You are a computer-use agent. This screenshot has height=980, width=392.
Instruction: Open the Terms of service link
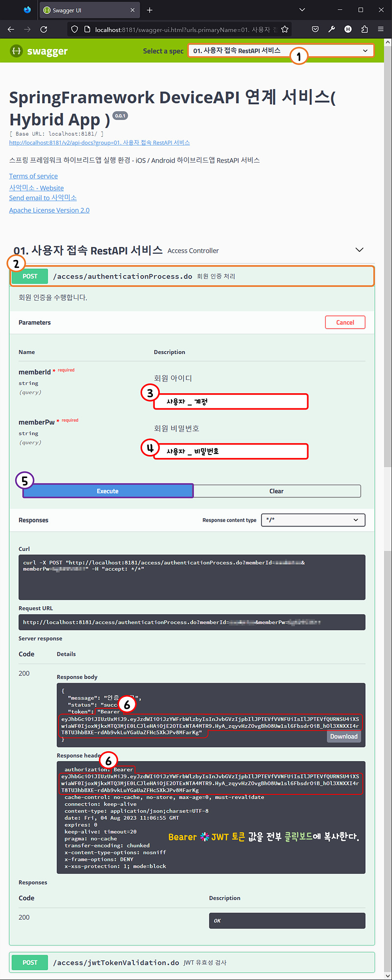point(33,176)
